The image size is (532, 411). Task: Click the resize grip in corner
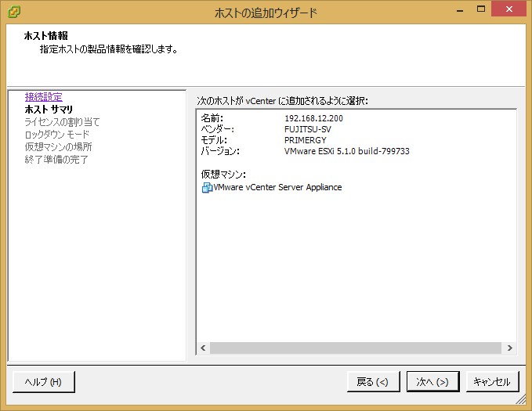pyautogui.click(x=521, y=399)
